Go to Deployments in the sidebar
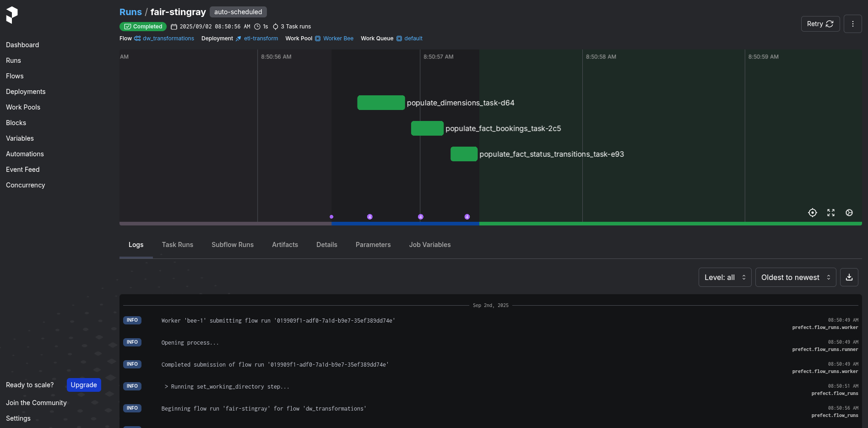 coord(26,92)
